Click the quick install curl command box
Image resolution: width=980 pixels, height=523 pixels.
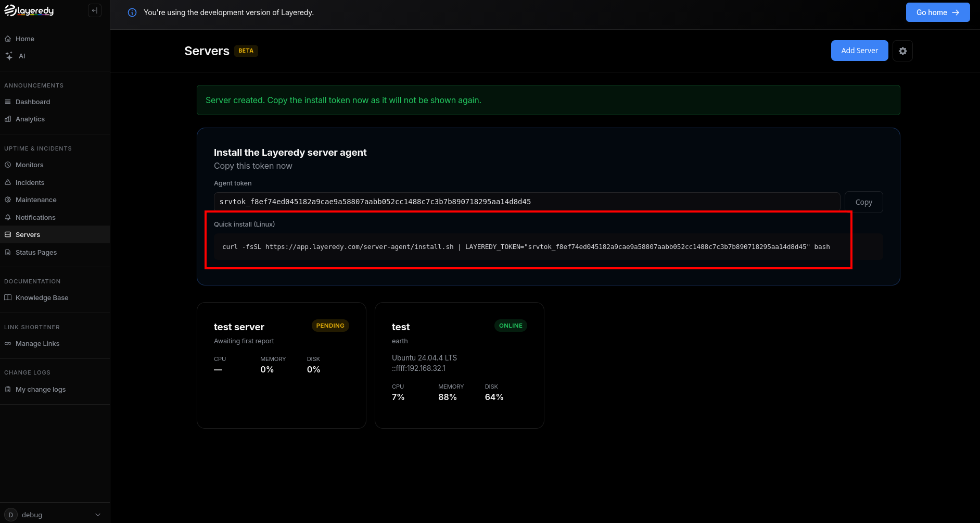tap(548, 247)
